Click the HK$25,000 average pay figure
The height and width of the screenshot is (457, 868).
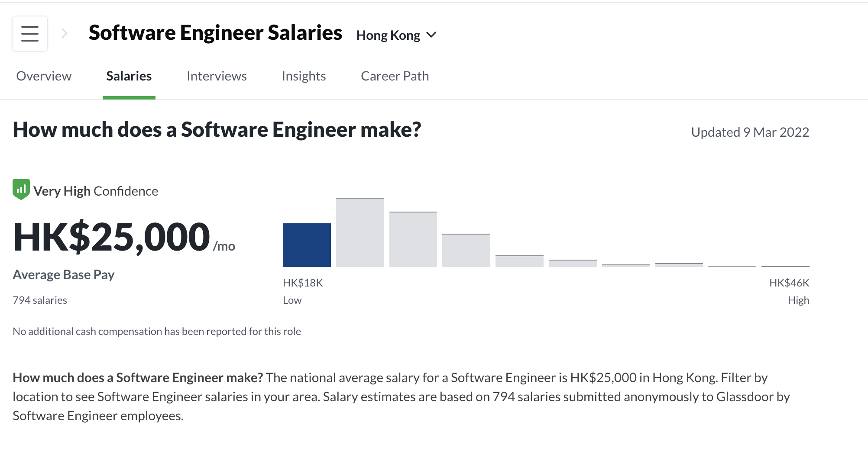click(112, 237)
